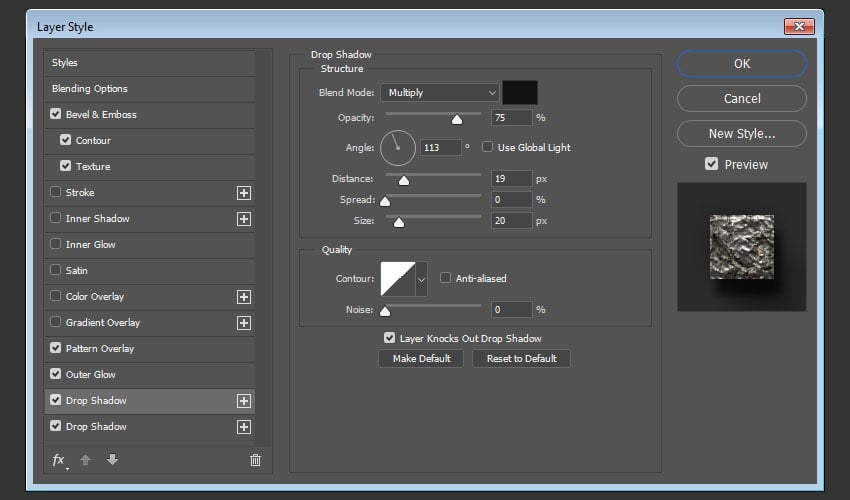Select the Pattern Overlay effect entry
850x500 pixels.
coord(100,348)
